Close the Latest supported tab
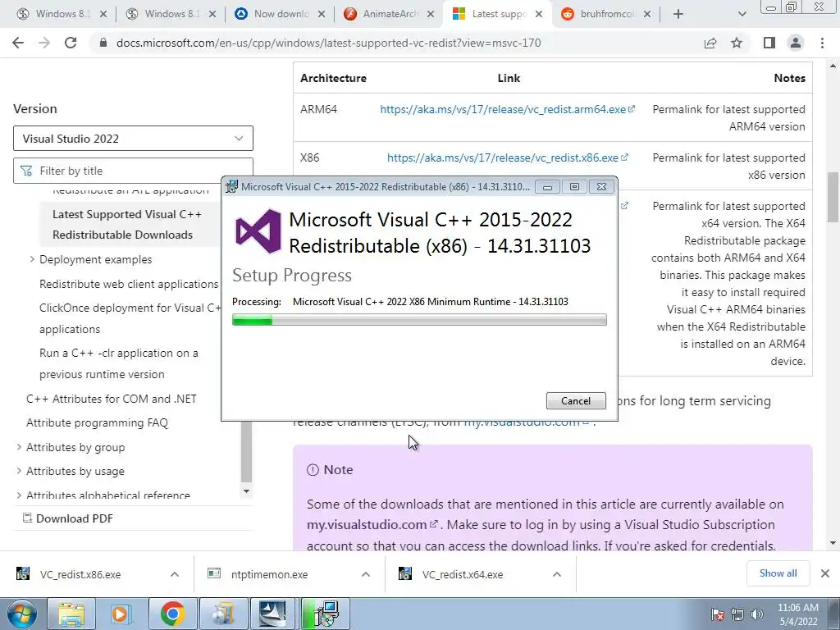This screenshot has height=630, width=840. pos(539,14)
